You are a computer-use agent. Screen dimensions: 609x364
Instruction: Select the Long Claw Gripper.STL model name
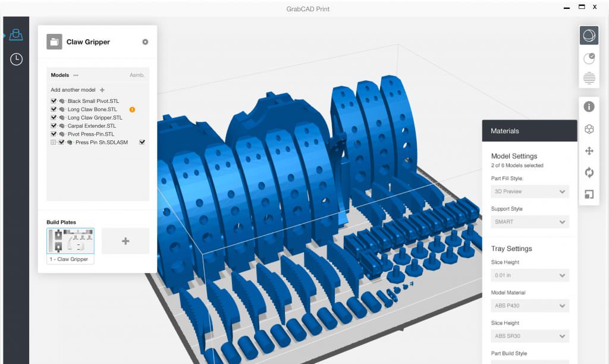(x=95, y=118)
